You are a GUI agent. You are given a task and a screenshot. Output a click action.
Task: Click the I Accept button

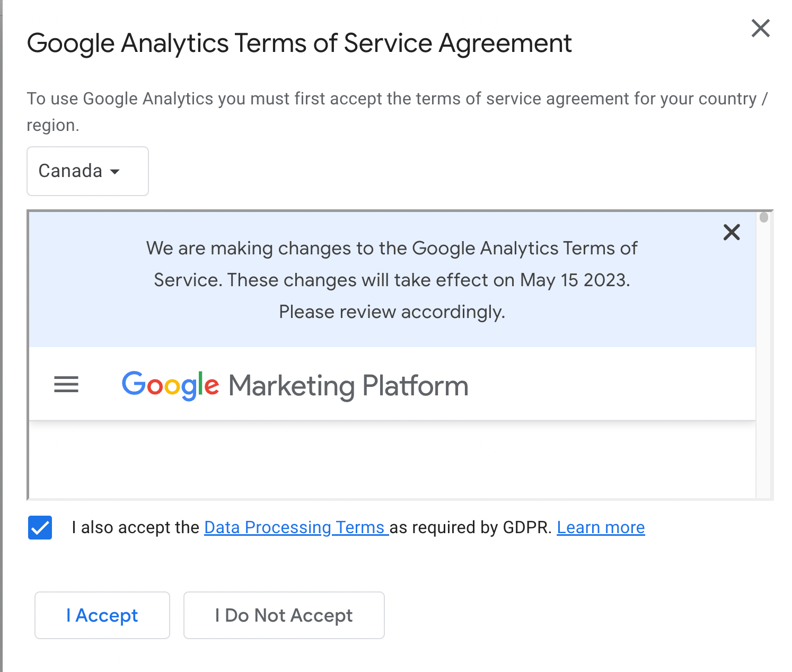point(102,615)
